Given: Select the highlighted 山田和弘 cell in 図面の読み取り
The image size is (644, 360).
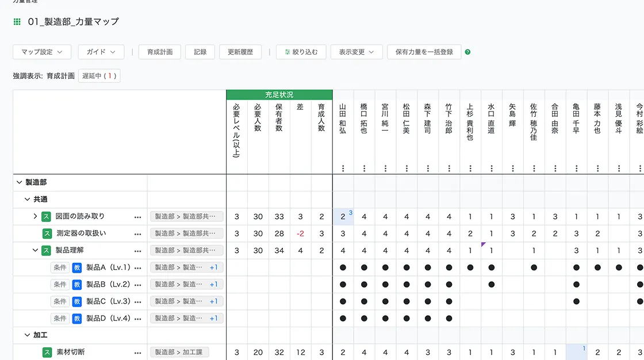Looking at the screenshot, I should tap(343, 217).
